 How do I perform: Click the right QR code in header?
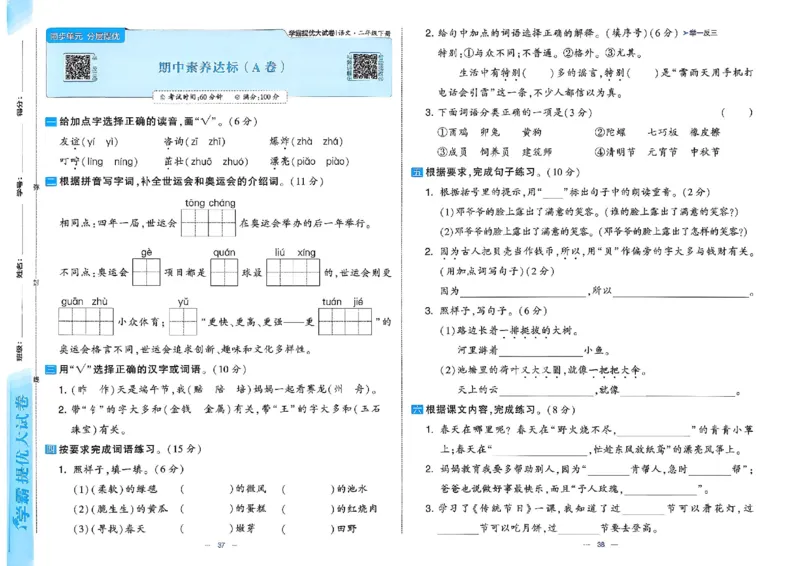365,66
